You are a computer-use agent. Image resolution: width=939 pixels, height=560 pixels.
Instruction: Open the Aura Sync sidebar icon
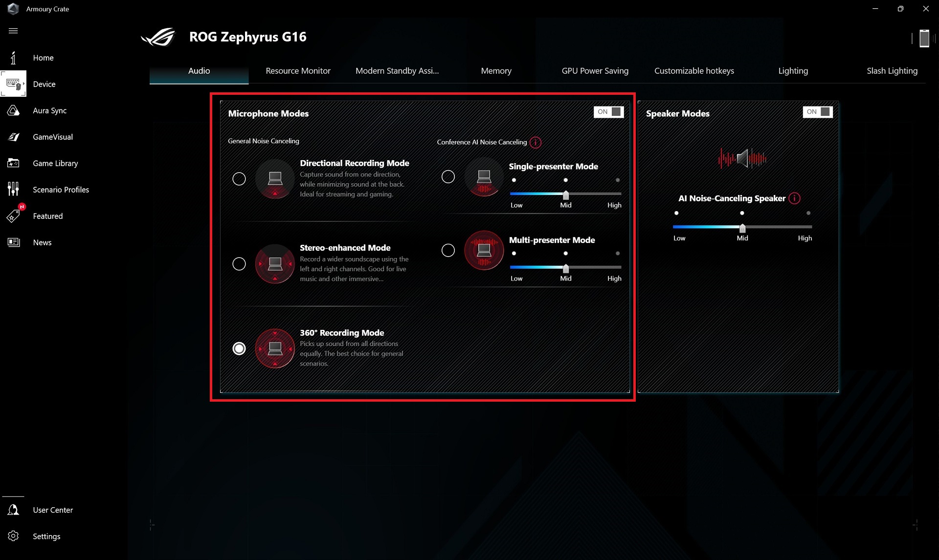point(13,110)
